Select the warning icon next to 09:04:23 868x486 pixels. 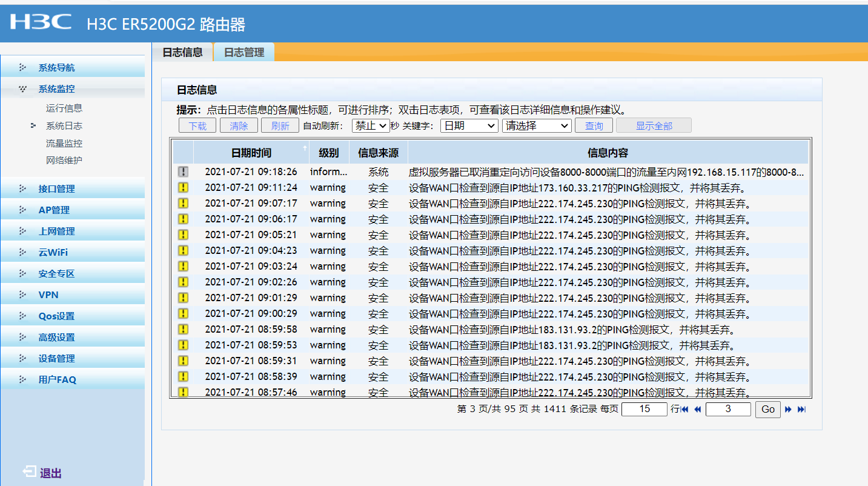click(x=183, y=251)
